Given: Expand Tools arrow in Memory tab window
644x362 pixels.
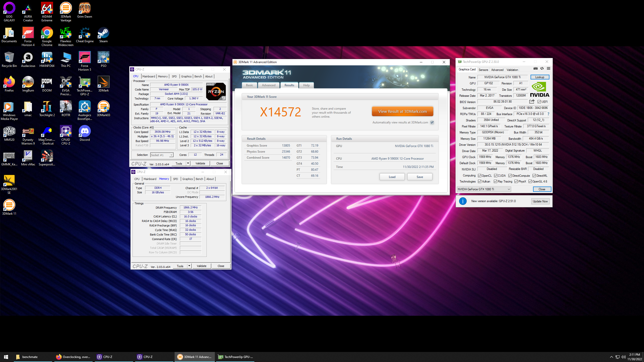Looking at the screenshot, I should click(189, 266).
